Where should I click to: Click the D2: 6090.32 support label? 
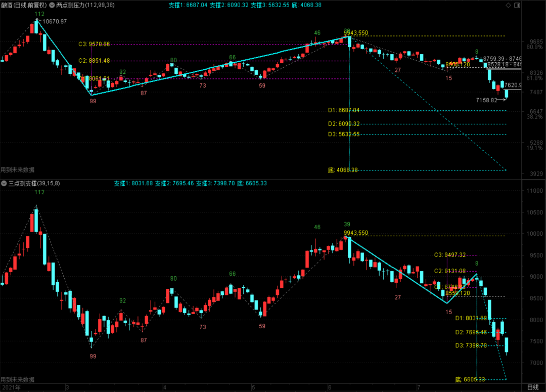click(x=344, y=124)
